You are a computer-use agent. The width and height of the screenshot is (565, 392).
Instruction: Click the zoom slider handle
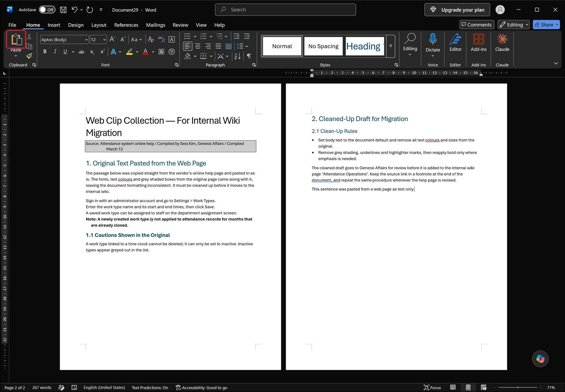pyautogui.click(x=518, y=387)
